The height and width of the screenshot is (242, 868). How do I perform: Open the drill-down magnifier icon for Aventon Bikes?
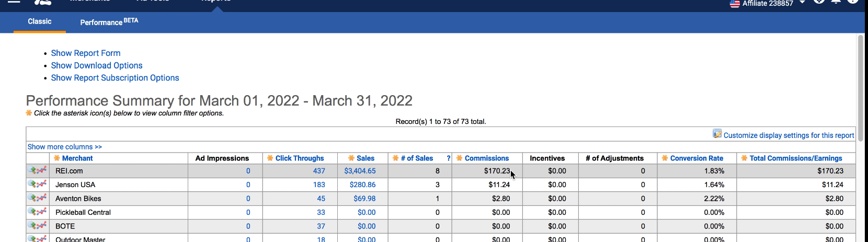click(32, 198)
